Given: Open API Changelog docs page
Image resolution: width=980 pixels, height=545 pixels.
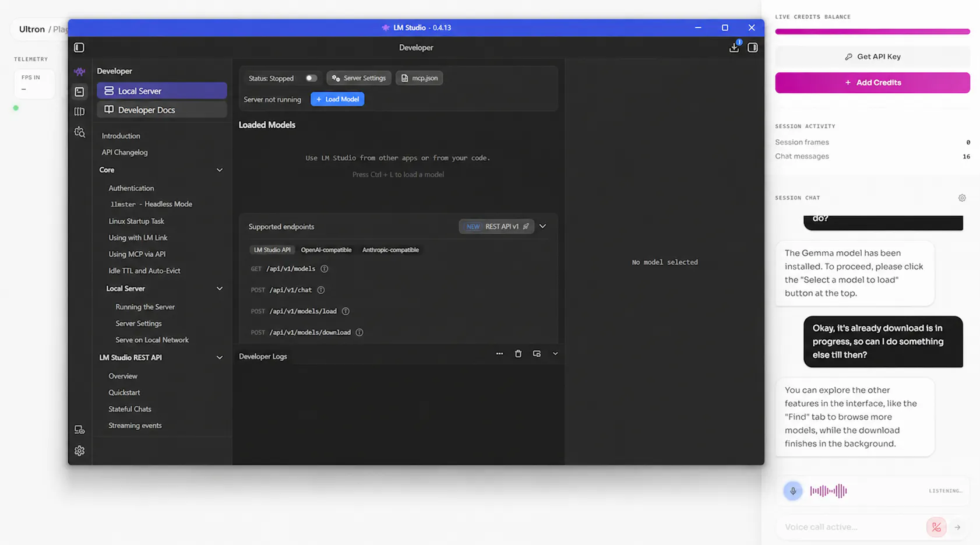Looking at the screenshot, I should (x=125, y=152).
